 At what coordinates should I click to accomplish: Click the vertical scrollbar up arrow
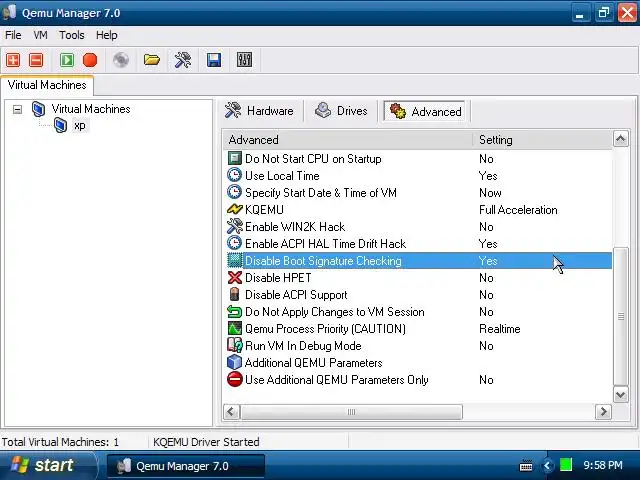click(x=620, y=139)
